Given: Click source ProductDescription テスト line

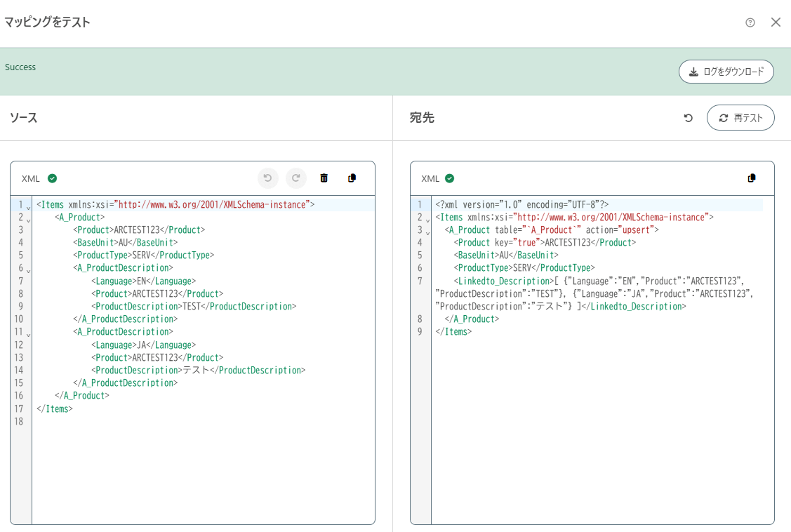Looking at the screenshot, I should [198, 370].
